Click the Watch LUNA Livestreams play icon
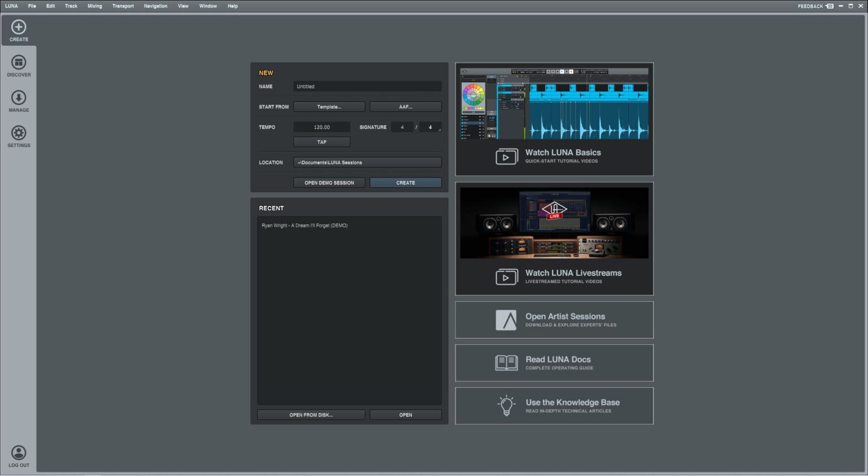Screen dimensions: 868x476 pyautogui.click(x=507, y=277)
